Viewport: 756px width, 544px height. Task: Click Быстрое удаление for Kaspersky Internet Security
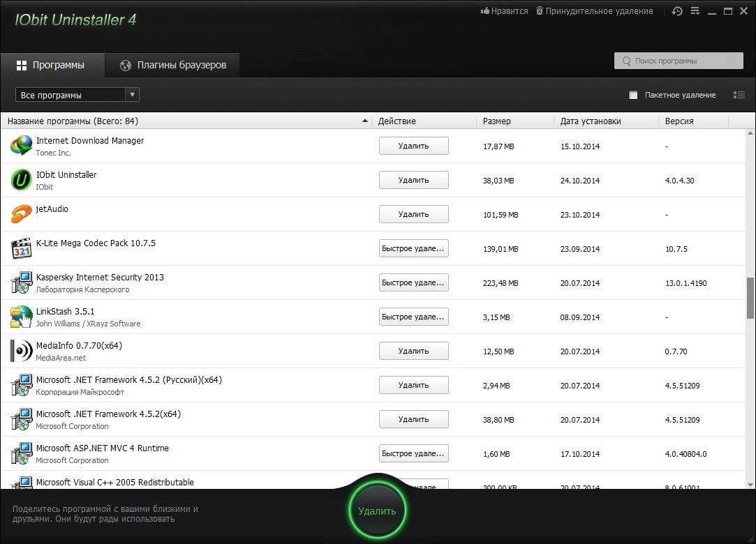pos(414,282)
